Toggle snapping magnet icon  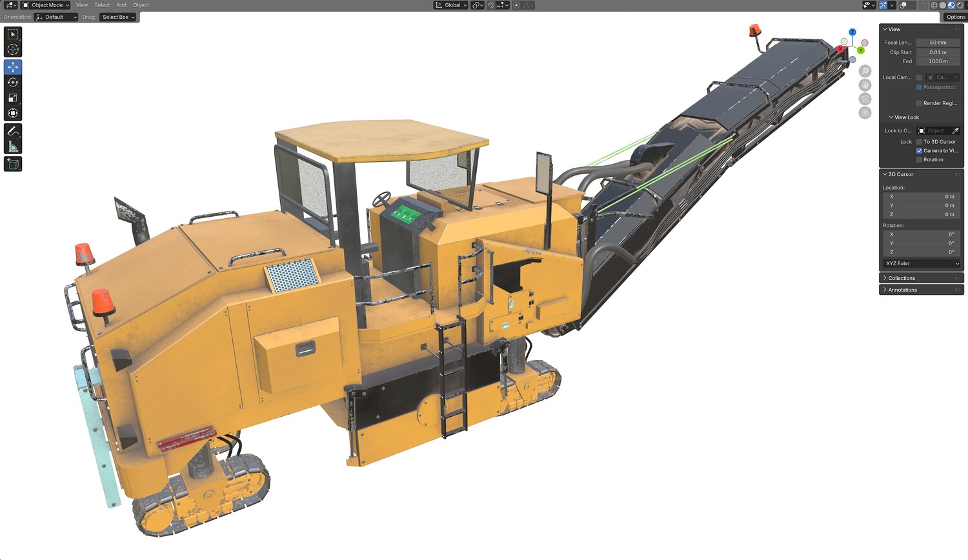(491, 5)
